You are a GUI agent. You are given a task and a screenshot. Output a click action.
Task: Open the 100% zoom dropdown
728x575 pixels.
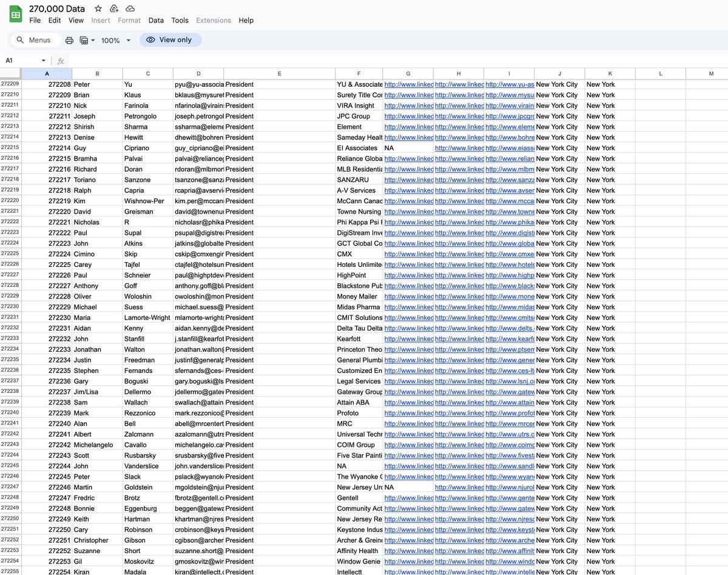click(x=115, y=40)
